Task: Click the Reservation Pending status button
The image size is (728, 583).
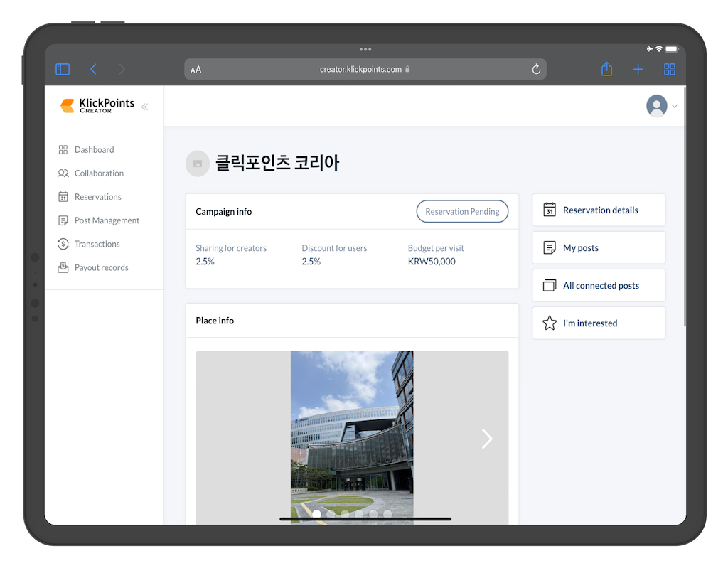Action: 462,211
